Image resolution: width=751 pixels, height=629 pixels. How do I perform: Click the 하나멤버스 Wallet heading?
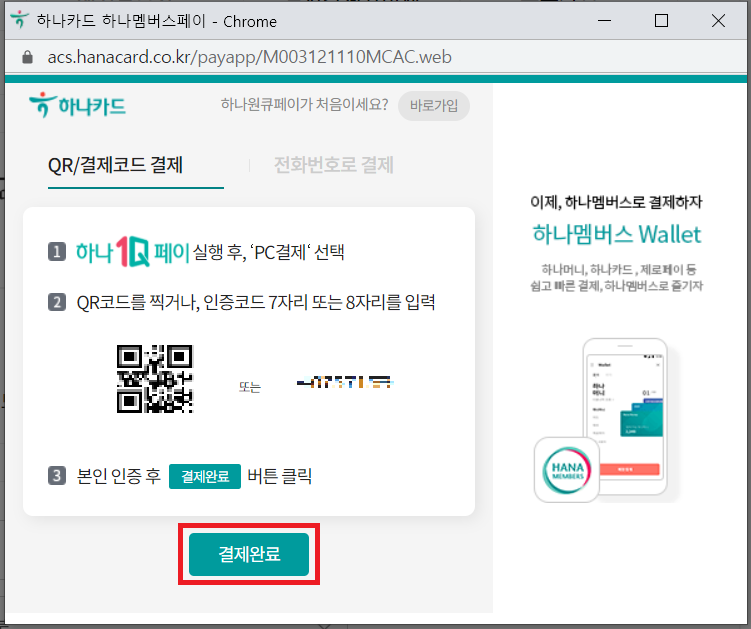point(617,234)
